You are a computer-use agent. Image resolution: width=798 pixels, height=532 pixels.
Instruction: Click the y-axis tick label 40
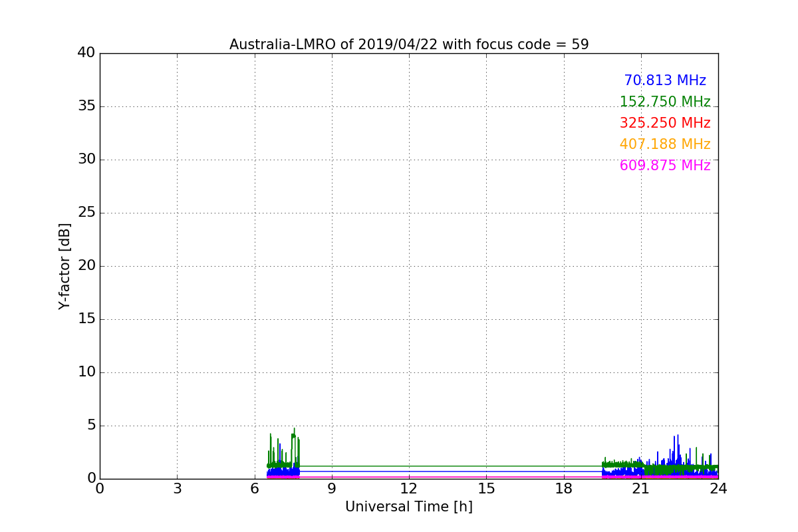pyautogui.click(x=86, y=53)
